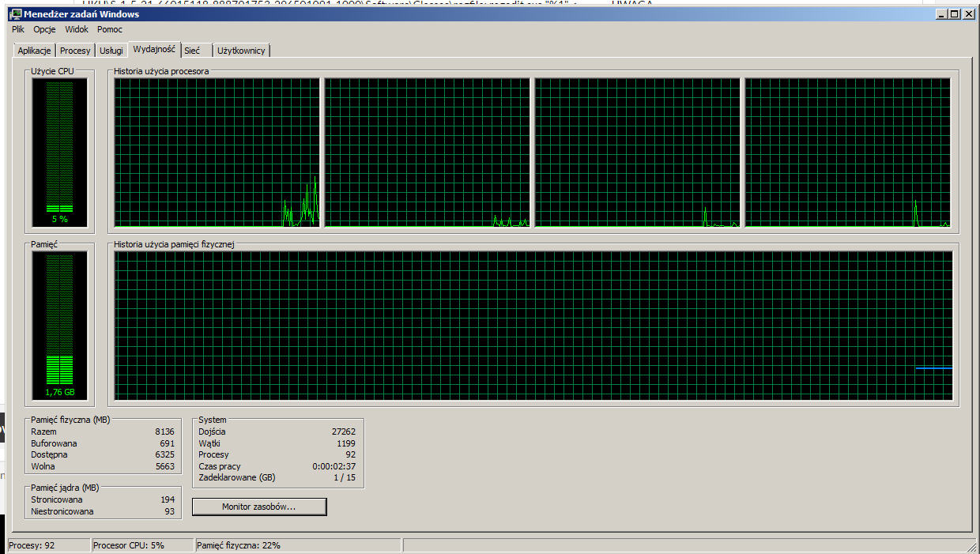Click the first CPU core history graph
This screenshot has width=980, height=554.
[217, 153]
